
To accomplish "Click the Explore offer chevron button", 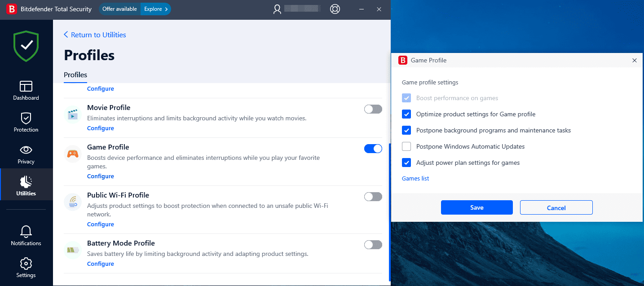I will pos(156,9).
